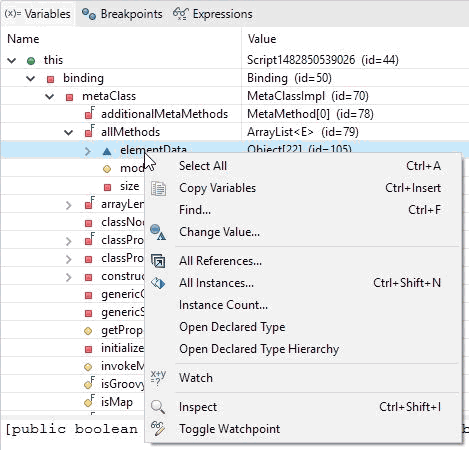Select the additionalMetaMethods variable row
Screen dimensions: 469x450
(234, 114)
